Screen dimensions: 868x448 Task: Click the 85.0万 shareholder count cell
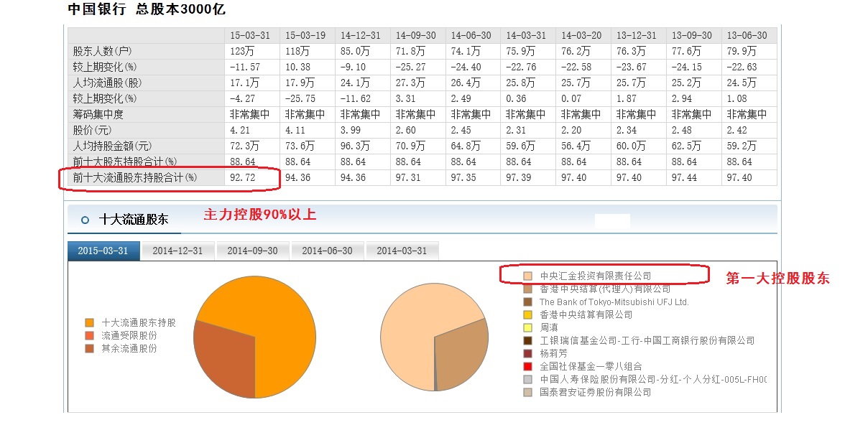click(x=355, y=51)
